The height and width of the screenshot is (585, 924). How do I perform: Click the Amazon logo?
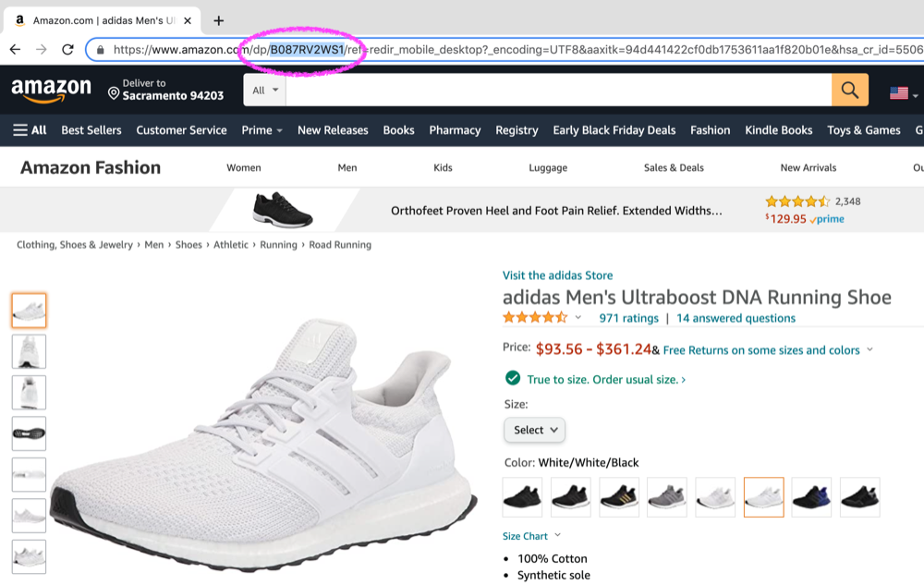point(51,91)
